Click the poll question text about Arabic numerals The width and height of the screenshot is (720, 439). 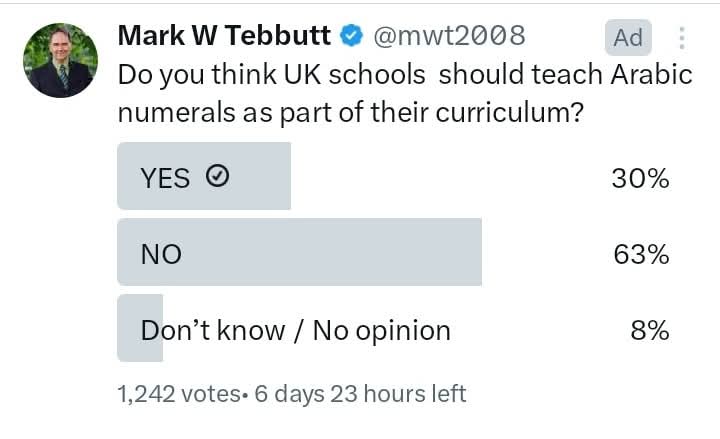[x=405, y=93]
